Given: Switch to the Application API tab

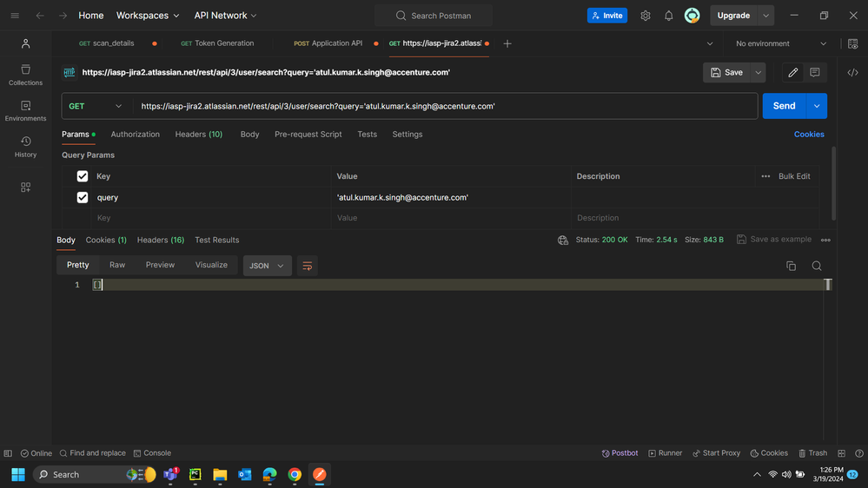Looking at the screenshot, I should point(328,43).
